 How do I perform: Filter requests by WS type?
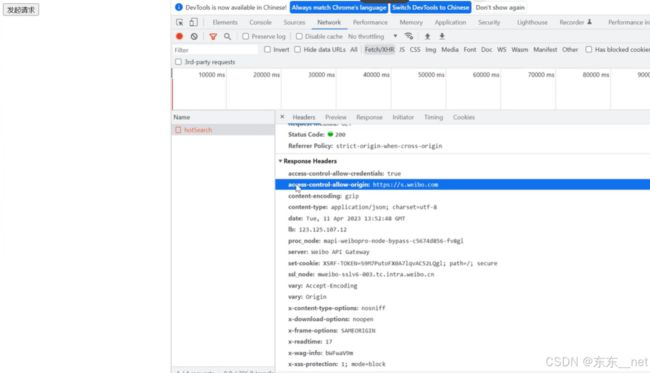(x=502, y=49)
